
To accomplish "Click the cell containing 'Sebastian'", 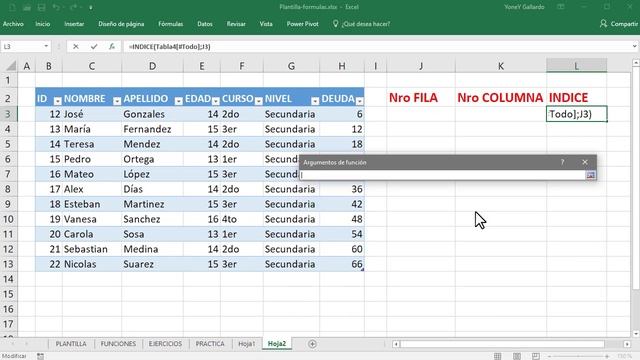I will 92,249.
